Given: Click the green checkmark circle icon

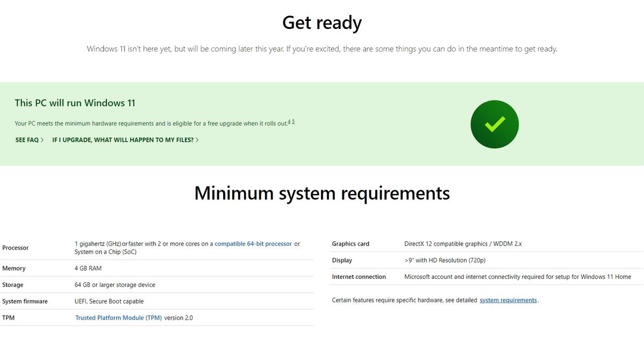Looking at the screenshot, I should click(494, 124).
